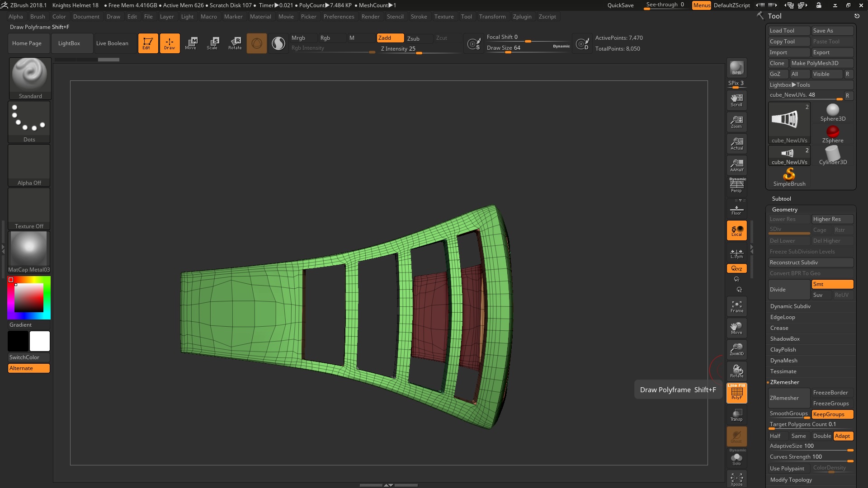This screenshot has height=488, width=868.
Task: Toggle the Zadd mode
Action: click(x=390, y=38)
